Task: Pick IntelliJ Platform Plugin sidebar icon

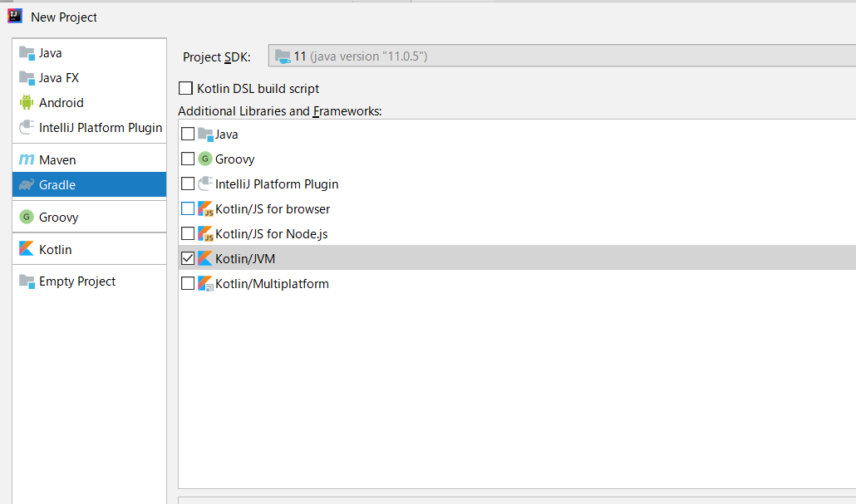Action: [x=27, y=128]
